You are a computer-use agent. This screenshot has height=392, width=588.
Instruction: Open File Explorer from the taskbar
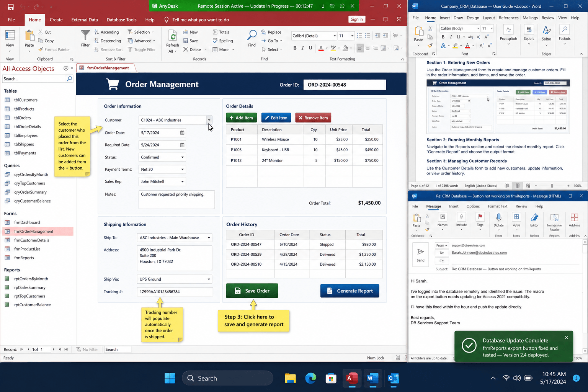[x=291, y=378]
